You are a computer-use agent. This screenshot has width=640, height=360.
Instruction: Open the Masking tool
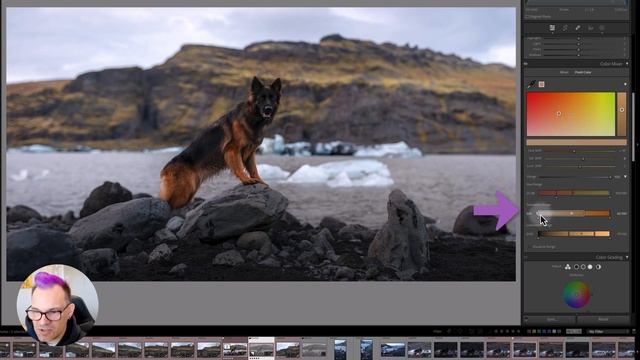tap(602, 28)
